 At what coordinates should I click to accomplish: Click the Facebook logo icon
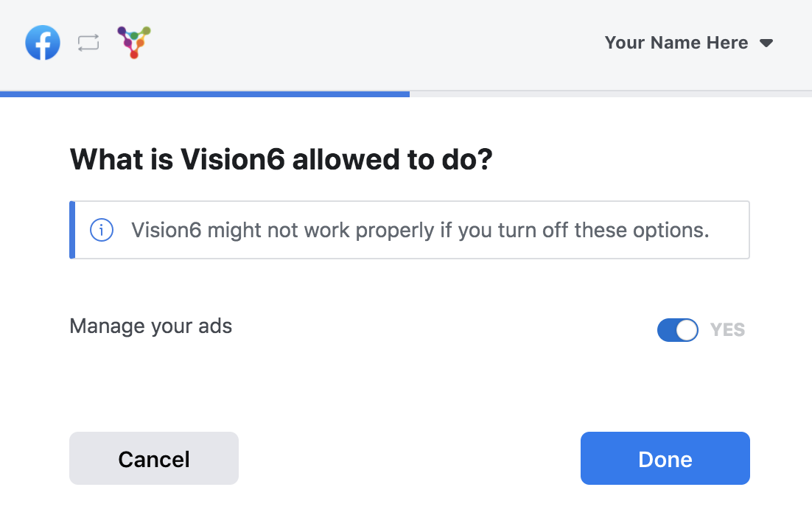(43, 43)
